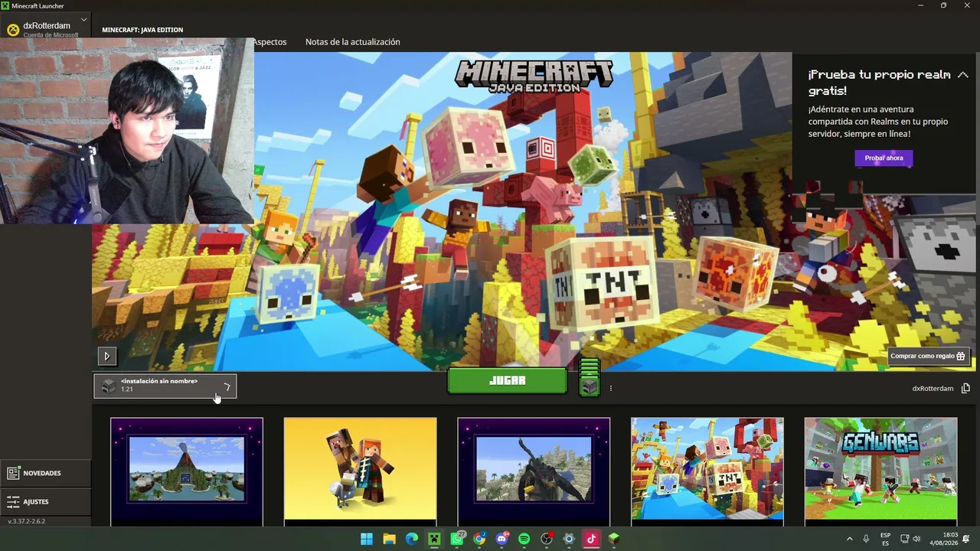Open TikTok from the taskbar
Image resolution: width=980 pixels, height=551 pixels.
[591, 539]
